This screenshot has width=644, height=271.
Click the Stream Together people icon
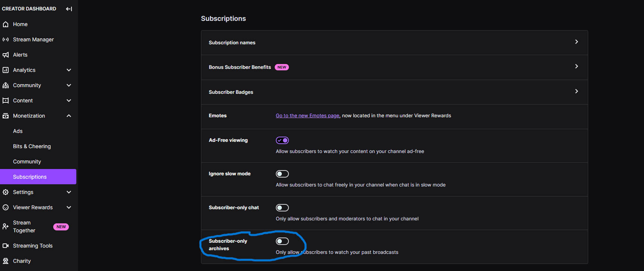tap(6, 226)
